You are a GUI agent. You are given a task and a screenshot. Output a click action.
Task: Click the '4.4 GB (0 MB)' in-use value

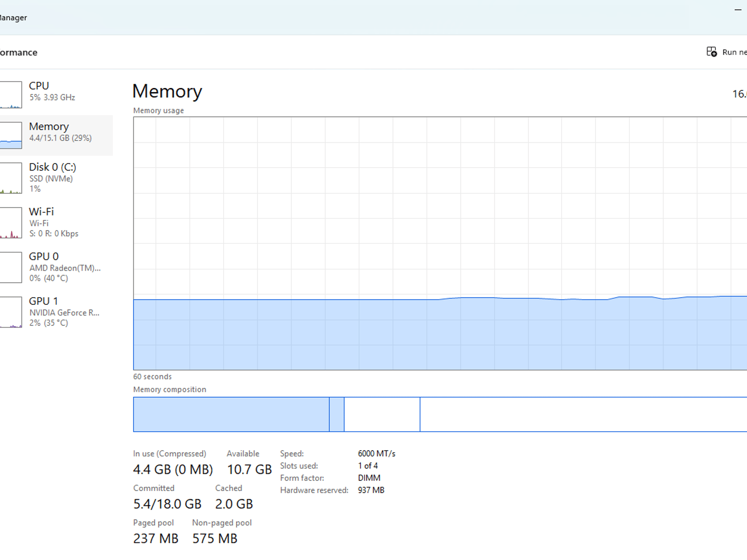click(x=173, y=469)
